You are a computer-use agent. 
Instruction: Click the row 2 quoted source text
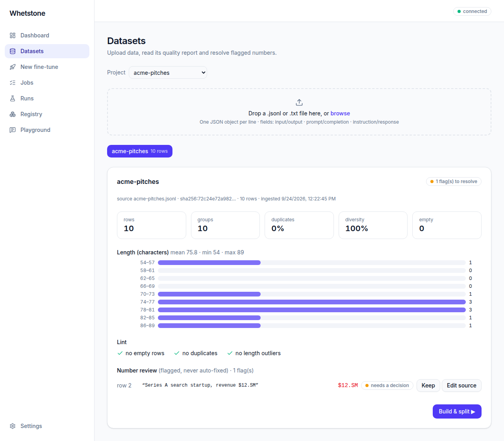tap(200, 385)
